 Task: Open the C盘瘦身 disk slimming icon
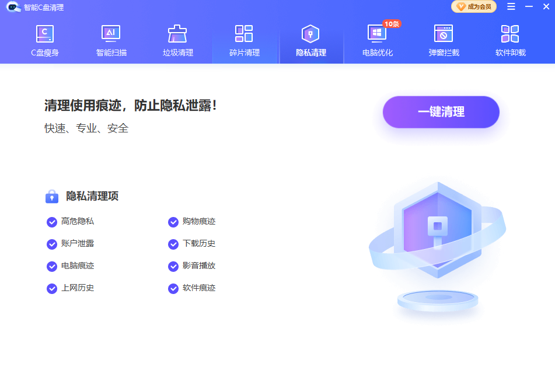pos(45,34)
